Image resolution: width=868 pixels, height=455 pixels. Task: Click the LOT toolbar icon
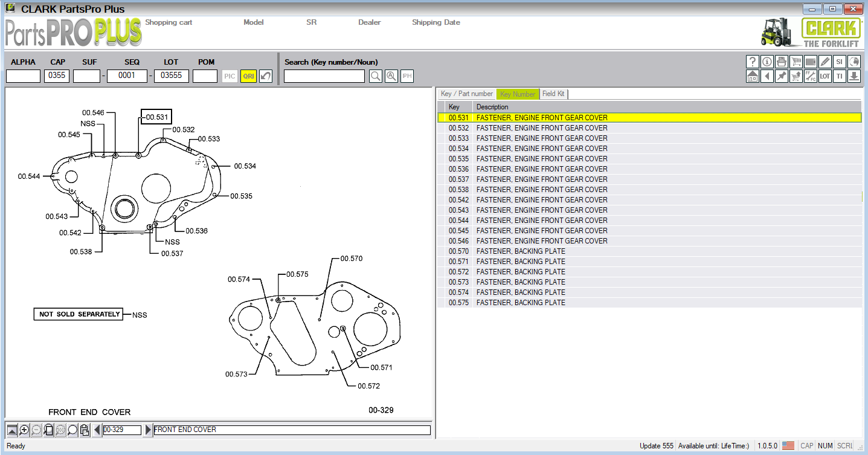[824, 76]
